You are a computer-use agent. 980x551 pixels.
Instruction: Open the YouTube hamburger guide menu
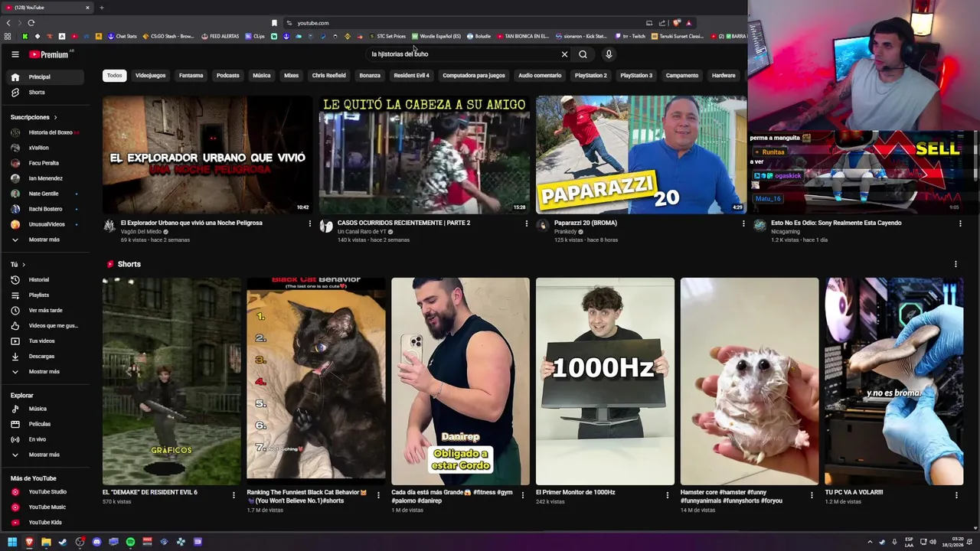point(15,54)
